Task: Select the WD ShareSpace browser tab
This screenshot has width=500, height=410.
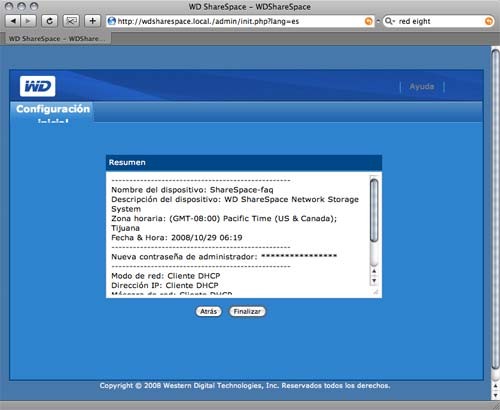Action: pyautogui.click(x=57, y=39)
